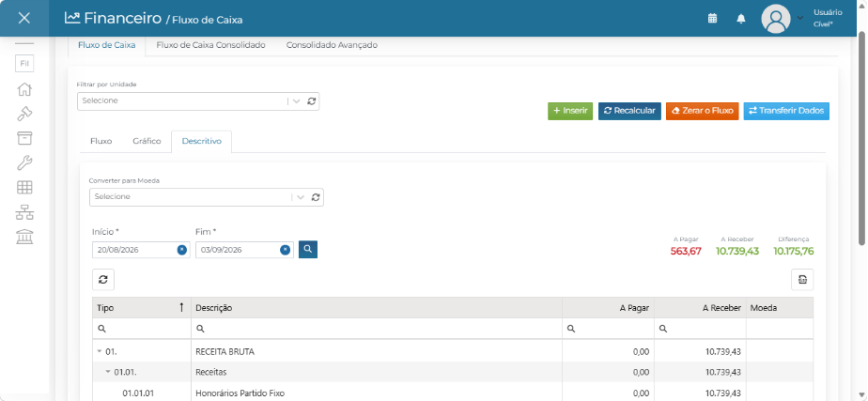Viewport: 868px width, 401px height.
Task: Clear the Início date field
Action: (x=181, y=250)
